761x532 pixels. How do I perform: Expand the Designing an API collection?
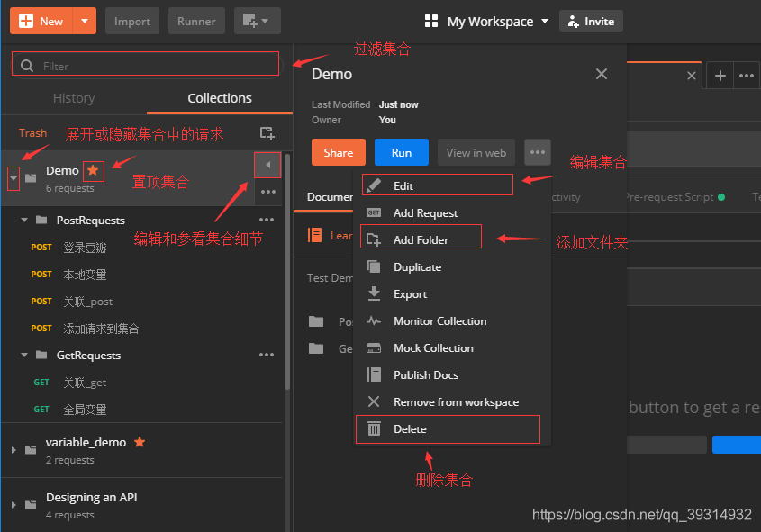tap(14, 505)
